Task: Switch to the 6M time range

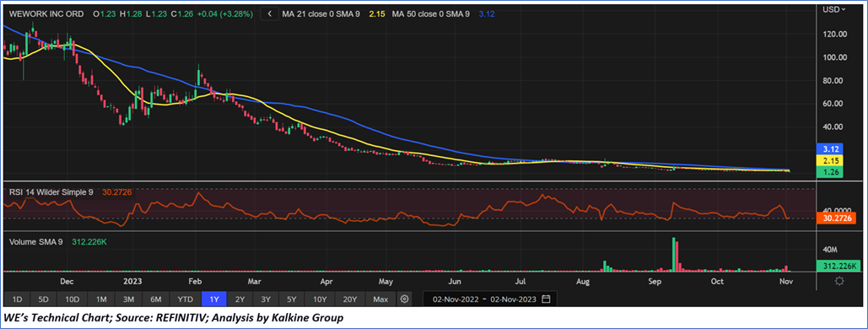Action: (x=156, y=299)
